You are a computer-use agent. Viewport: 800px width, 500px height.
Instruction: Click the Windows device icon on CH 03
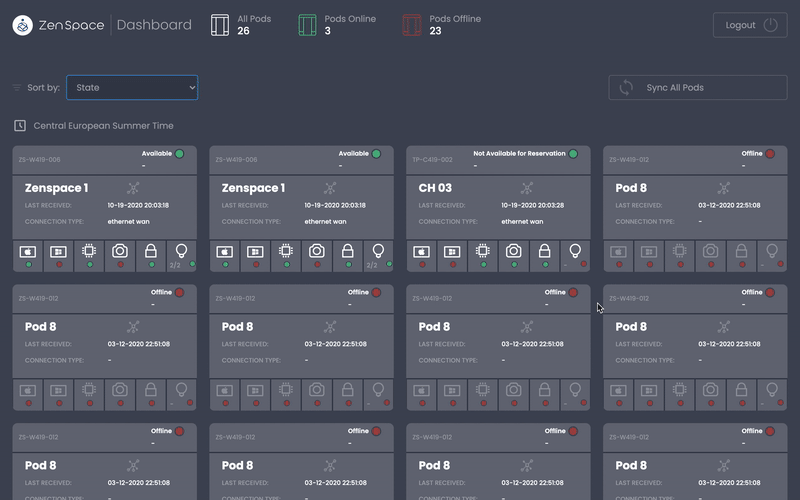(x=452, y=252)
